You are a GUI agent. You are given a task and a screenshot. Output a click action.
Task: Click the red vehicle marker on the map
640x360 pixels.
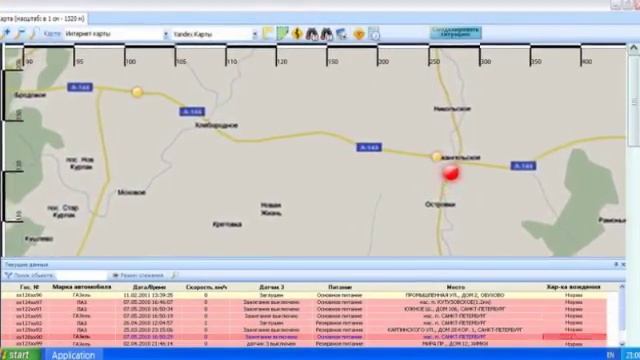pos(451,173)
